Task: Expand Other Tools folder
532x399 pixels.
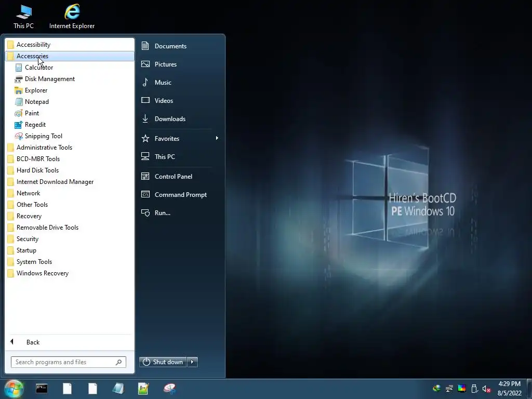Action: pos(70,205)
